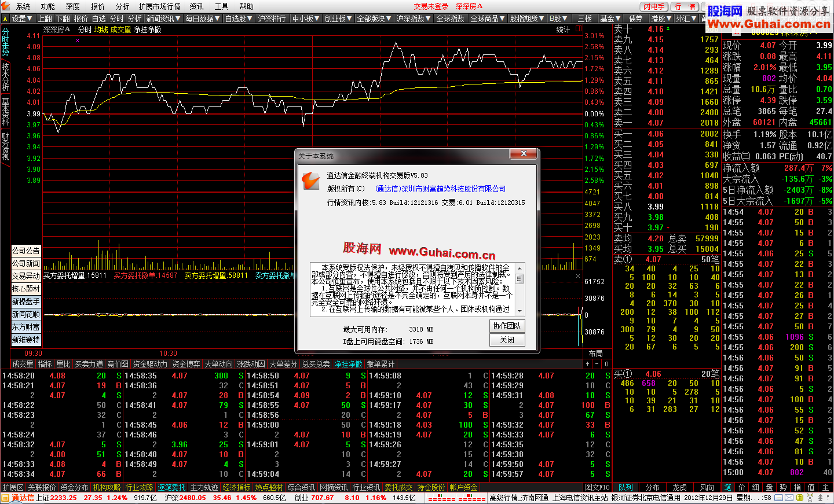The image size is (834, 504).
Task: Click 全球指数 toolbar button
Action: tap(450, 19)
